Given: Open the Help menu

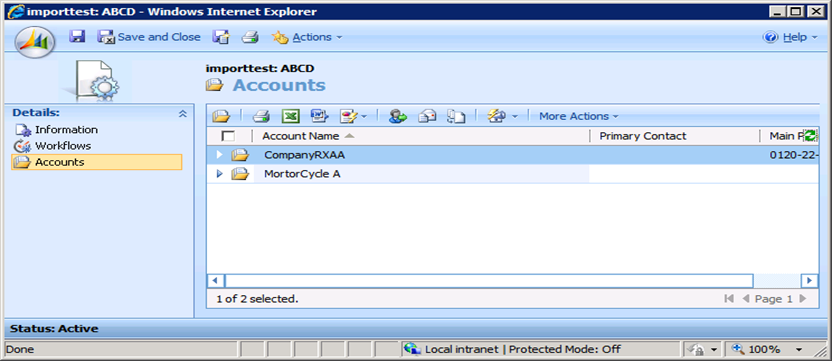Looking at the screenshot, I should pyautogui.click(x=791, y=37).
